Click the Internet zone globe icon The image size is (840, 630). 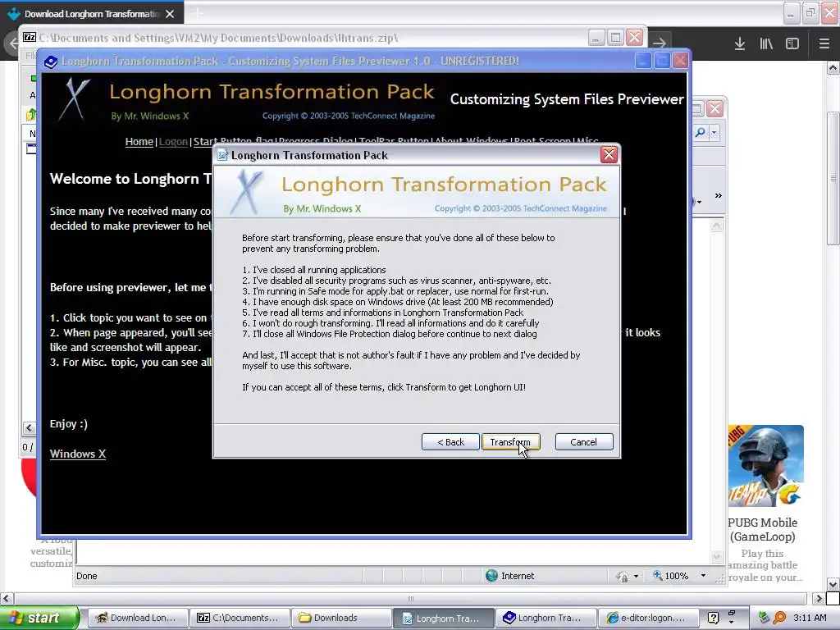click(x=491, y=576)
